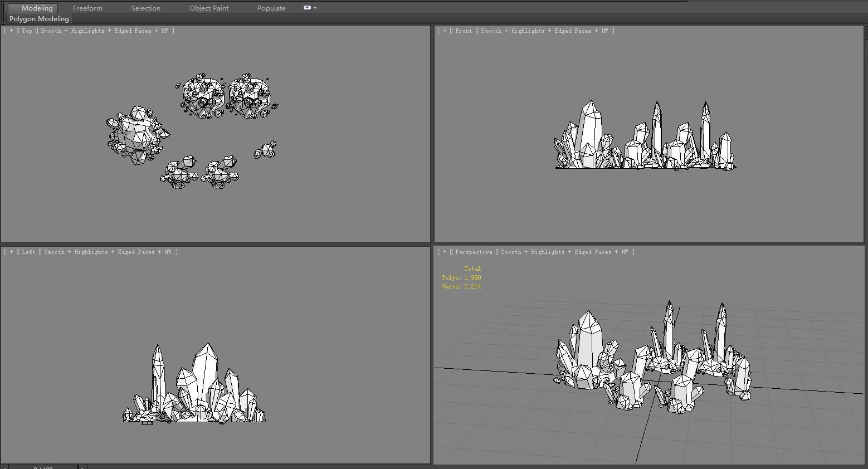
Task: Click the time slider previous-frame arrow
Action: tap(4, 467)
